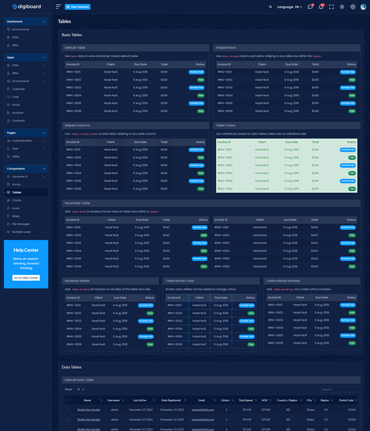The height and width of the screenshot is (431, 370).
Task: Expand eCommerce submenu under Apps
Action: 26,81
